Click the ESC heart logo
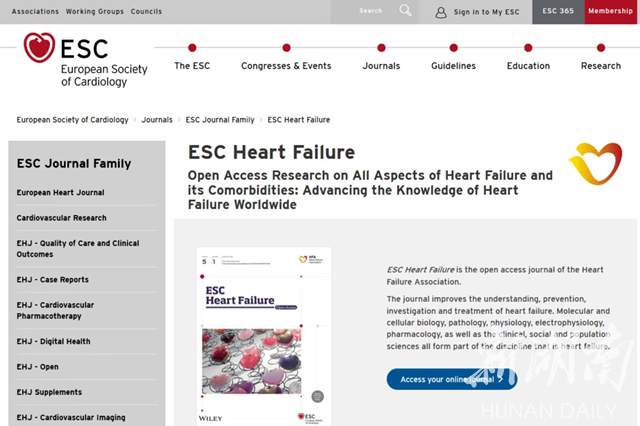This screenshot has width=640, height=426. [40, 49]
